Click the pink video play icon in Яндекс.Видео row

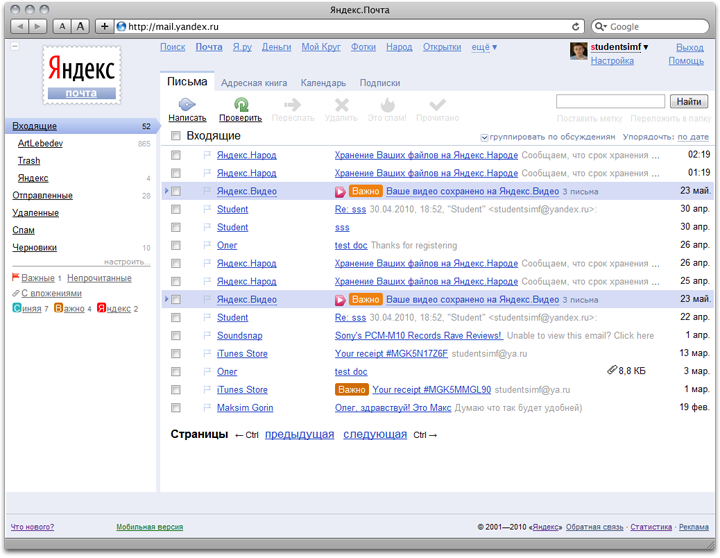340,191
